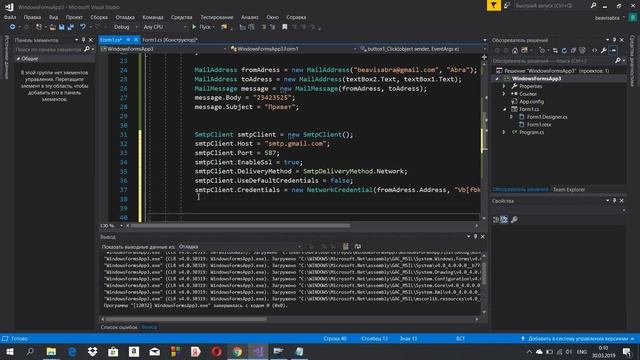Image resolution: width=640 pixels, height=360 pixels.
Task: Pin the Form1.cs editor tab
Action: tap(128, 40)
